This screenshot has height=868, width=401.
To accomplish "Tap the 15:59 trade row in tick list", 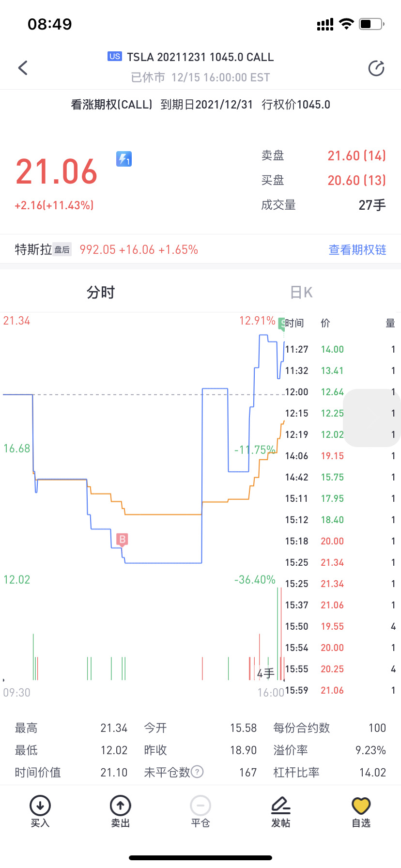I will [x=340, y=690].
